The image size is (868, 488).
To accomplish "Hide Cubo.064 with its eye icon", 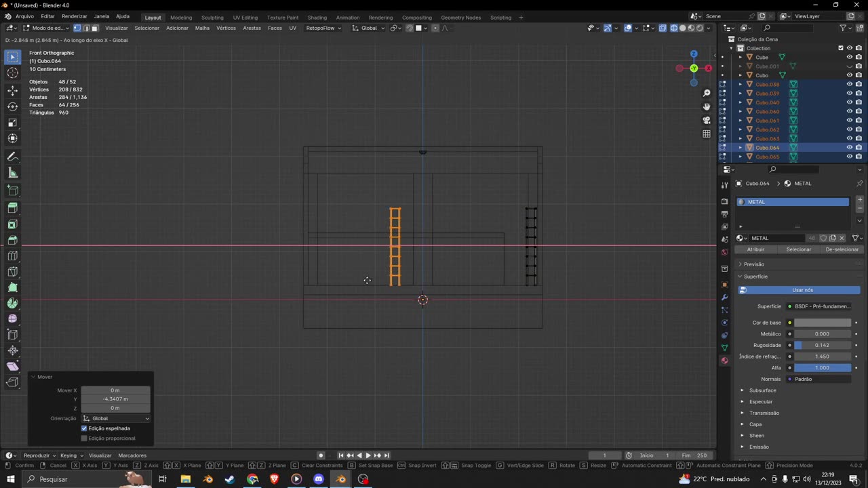I will tap(849, 148).
